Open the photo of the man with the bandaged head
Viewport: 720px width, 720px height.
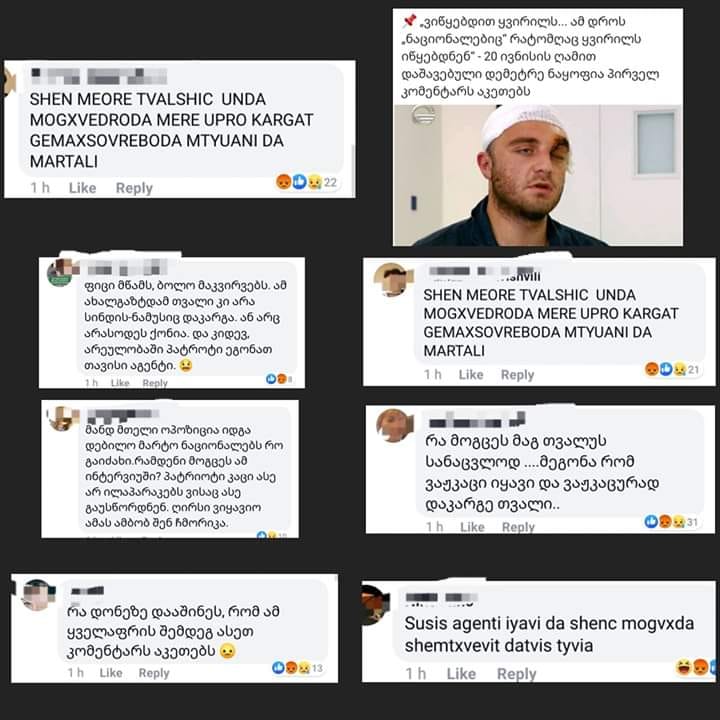[538, 175]
